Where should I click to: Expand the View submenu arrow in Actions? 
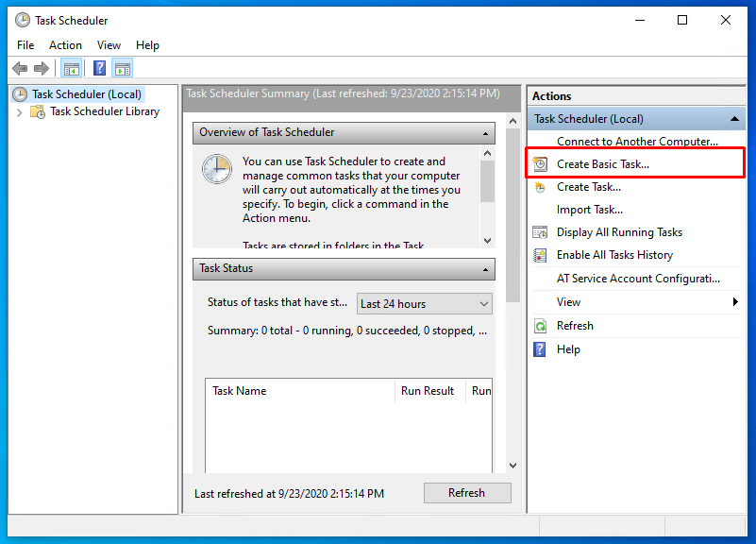point(735,302)
